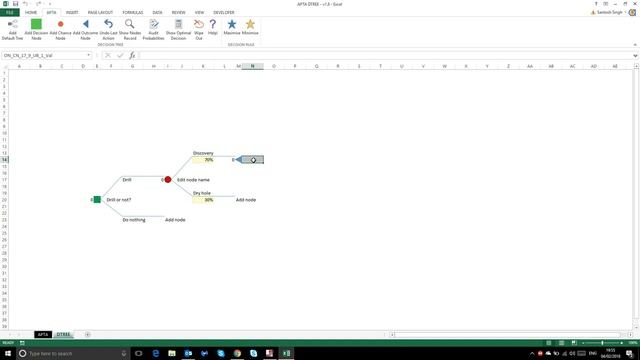Click Show Nodes Record magnifier icon
Screen dimensions: 640x360
tap(130, 24)
